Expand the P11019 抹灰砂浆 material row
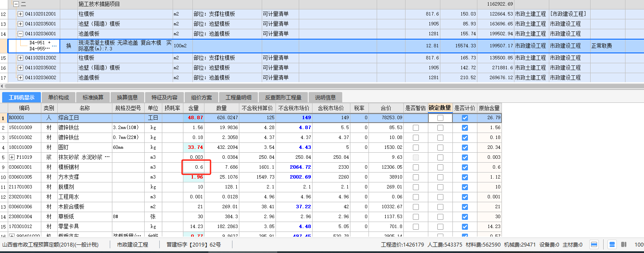 click(12, 157)
